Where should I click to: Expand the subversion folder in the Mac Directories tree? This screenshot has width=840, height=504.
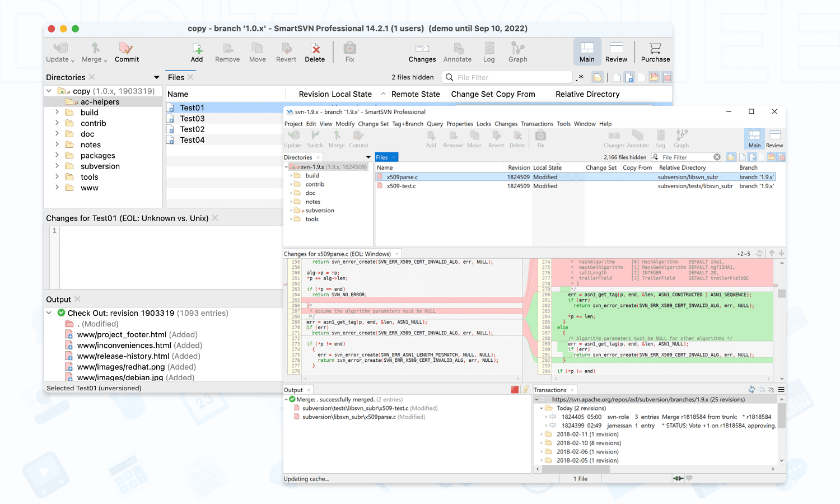(57, 166)
